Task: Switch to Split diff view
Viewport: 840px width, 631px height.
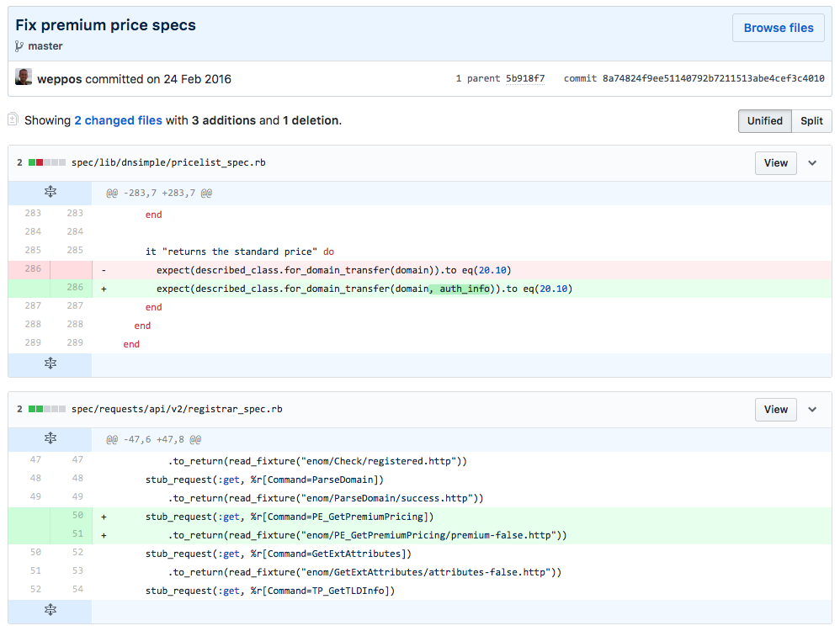Action: (x=811, y=121)
